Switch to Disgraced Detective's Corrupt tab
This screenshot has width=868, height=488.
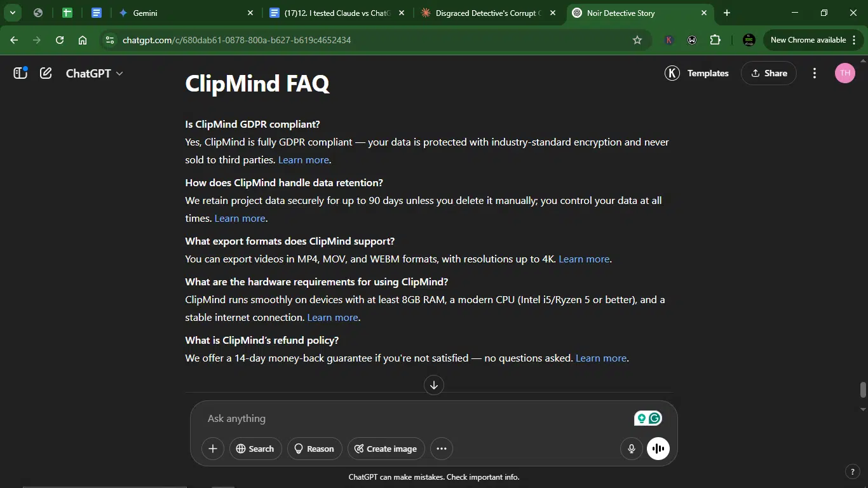pos(489,13)
